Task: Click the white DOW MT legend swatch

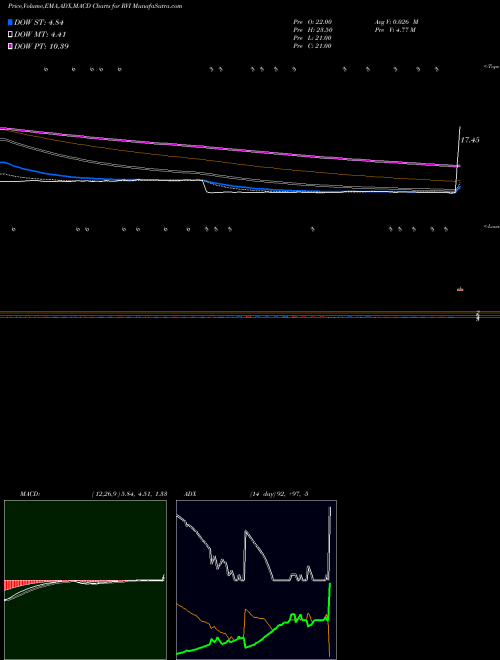Action: 10,35
